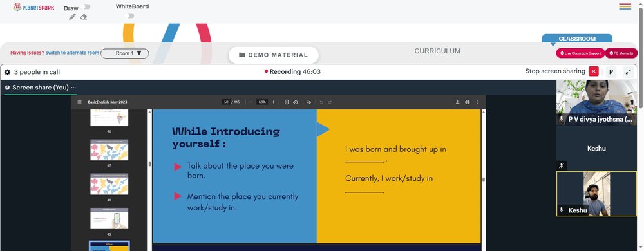The height and width of the screenshot is (251, 644).
Task: Select the eraser tool
Action: point(83,17)
